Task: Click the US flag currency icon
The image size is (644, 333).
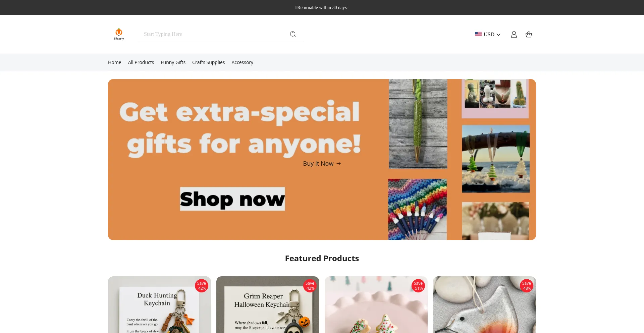Action: 478,34
